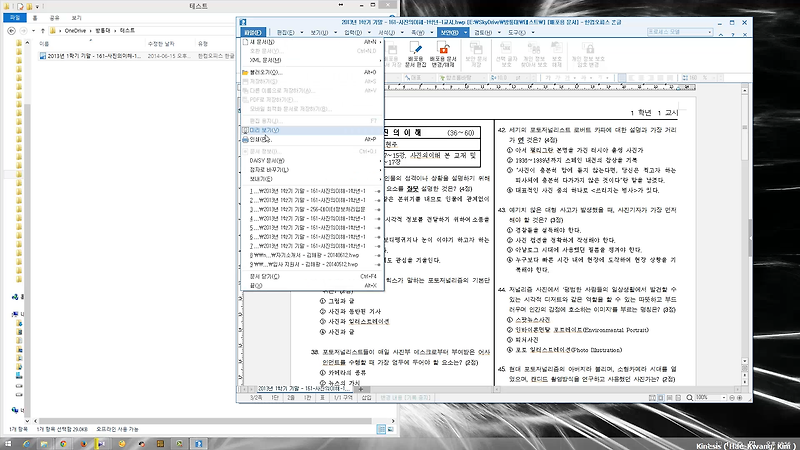The height and width of the screenshot is (450, 800).
Task: Choose 끝 to exit Hangul
Action: (x=312, y=285)
